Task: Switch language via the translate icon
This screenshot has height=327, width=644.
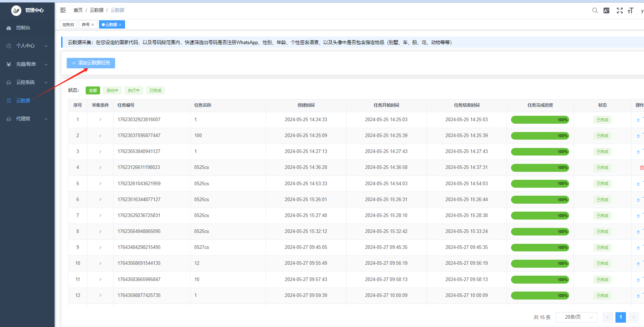Action: pos(606,10)
